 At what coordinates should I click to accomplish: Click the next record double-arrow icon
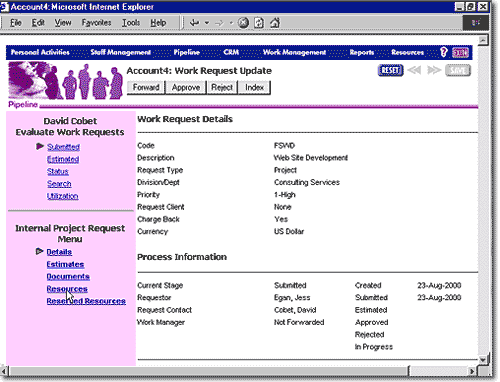tap(434, 70)
